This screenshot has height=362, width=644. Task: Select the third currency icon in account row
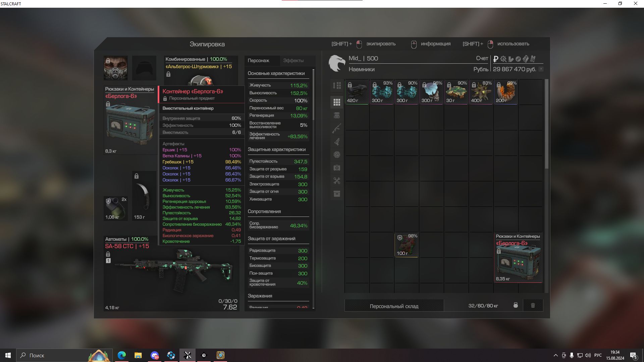(511, 59)
